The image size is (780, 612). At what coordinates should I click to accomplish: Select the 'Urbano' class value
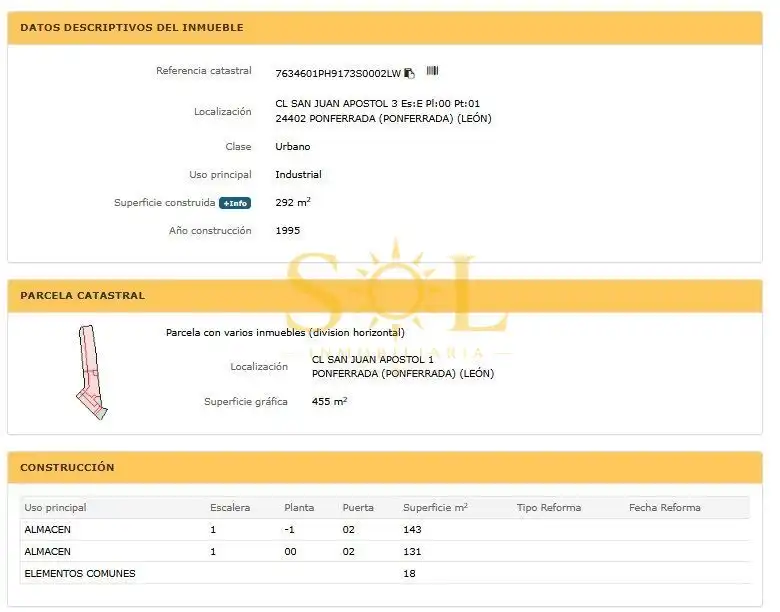tap(292, 146)
